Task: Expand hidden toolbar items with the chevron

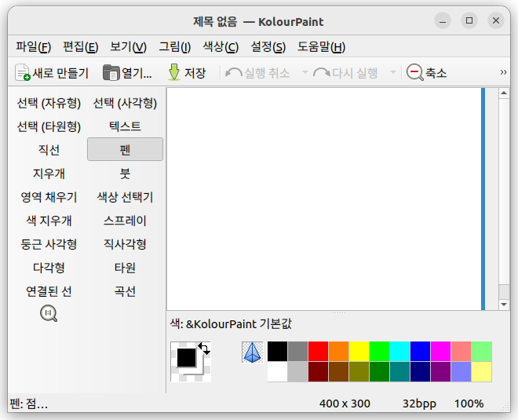Action: click(503, 72)
